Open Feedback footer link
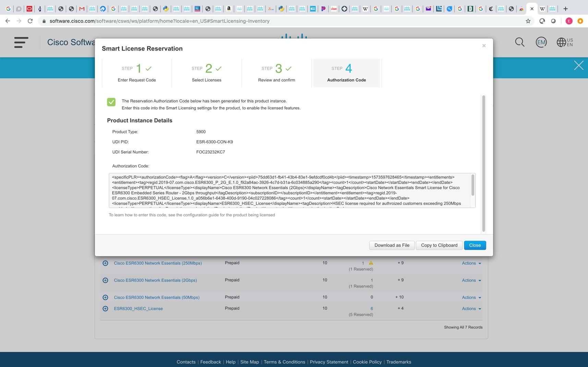Viewport: 588px width, 367px height. coord(210,362)
